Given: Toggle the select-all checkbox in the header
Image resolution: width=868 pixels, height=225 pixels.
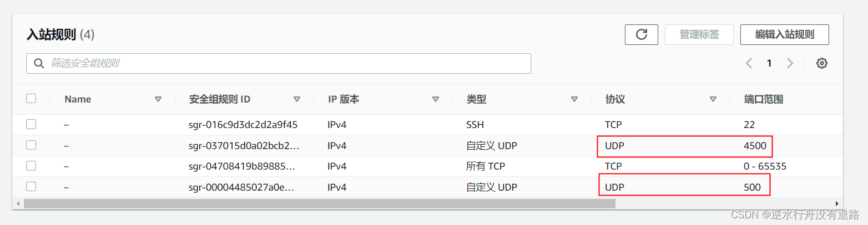Looking at the screenshot, I should click(x=31, y=99).
